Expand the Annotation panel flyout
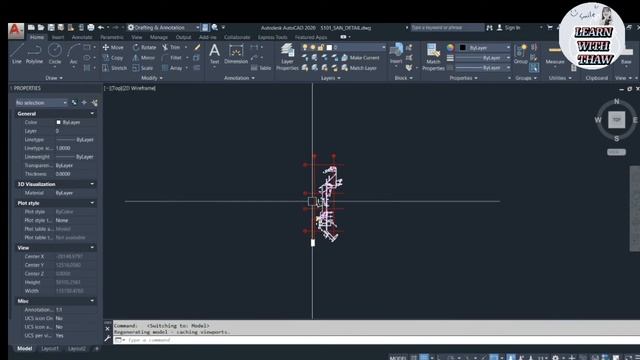The width and height of the screenshot is (640, 360). coord(239,78)
